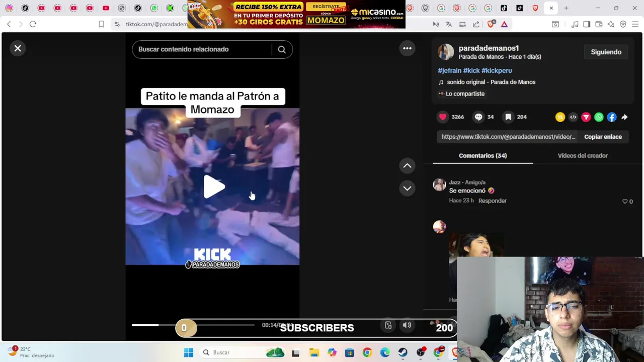
Task: Open the #kick hashtag link
Action: (x=471, y=70)
